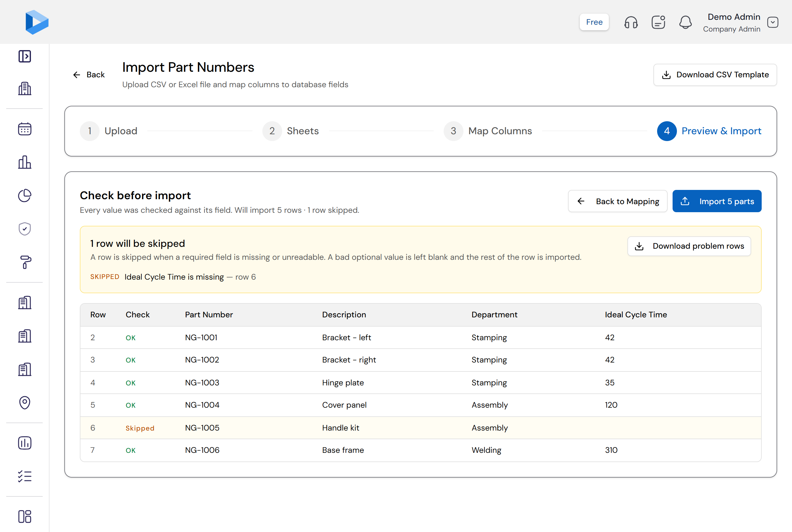
Task: Go to step 3 Map Columns
Action: pyautogui.click(x=488, y=131)
